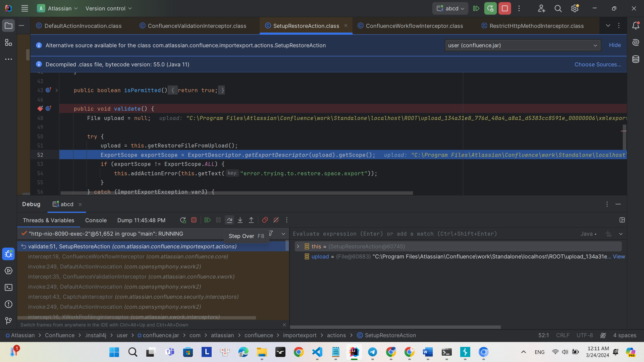Open Windows Start menu on the taskbar

[x=114, y=352]
